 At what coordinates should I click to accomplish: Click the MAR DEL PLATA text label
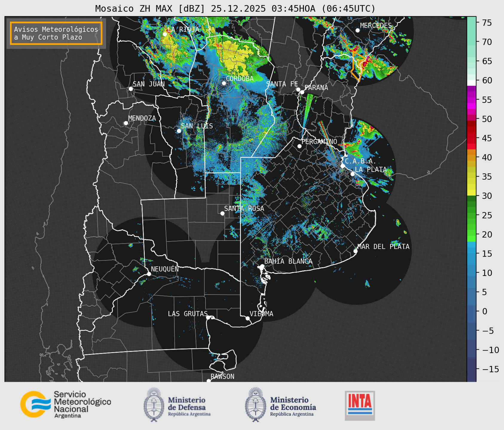(x=383, y=247)
